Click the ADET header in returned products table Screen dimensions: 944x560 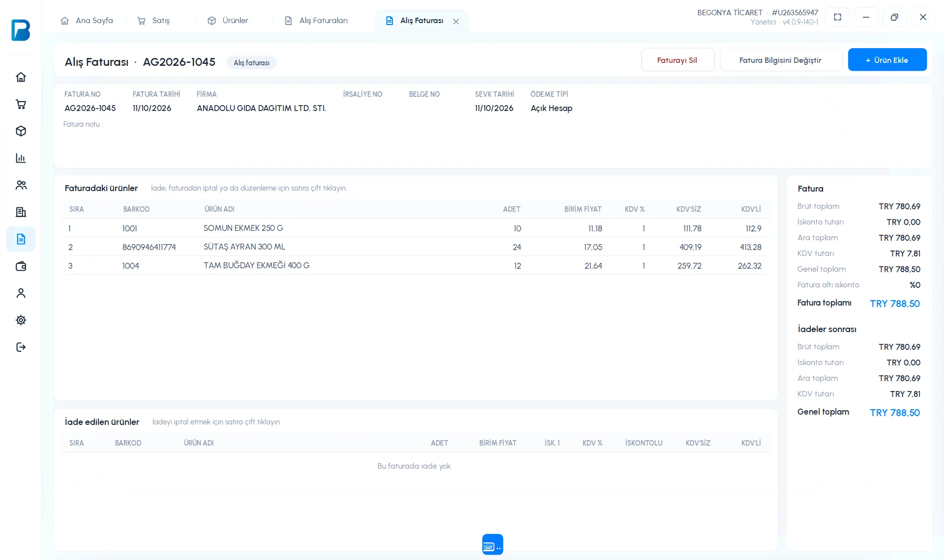439,443
